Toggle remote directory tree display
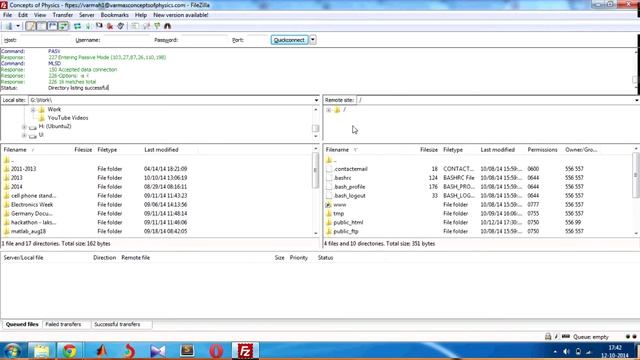640x360 pixels. point(53,26)
